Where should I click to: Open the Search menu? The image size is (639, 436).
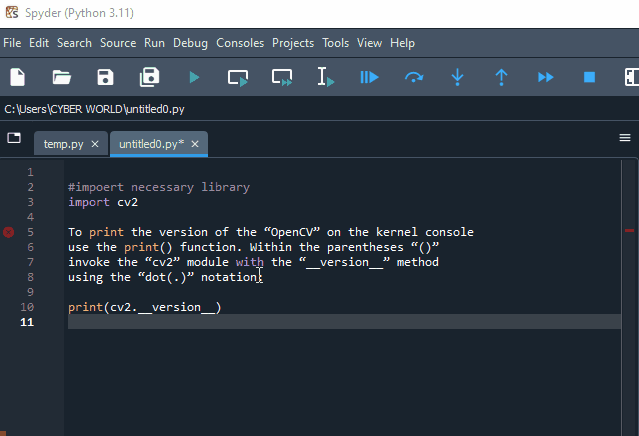74,43
